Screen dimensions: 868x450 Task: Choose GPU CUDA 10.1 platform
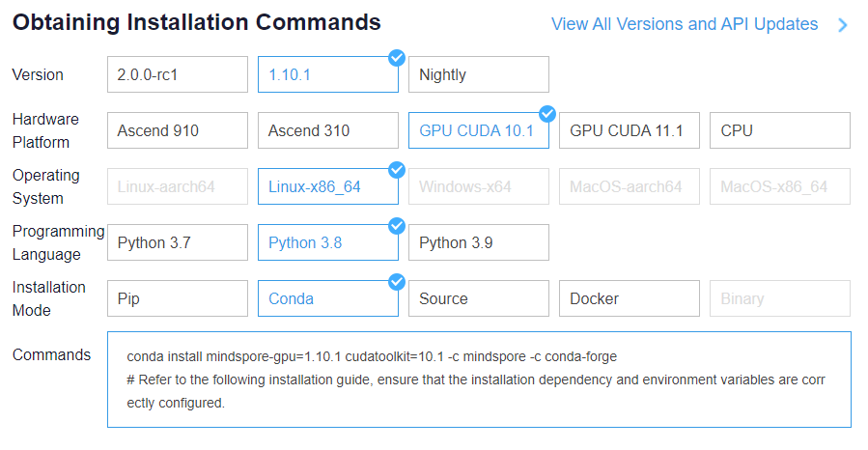point(478,130)
